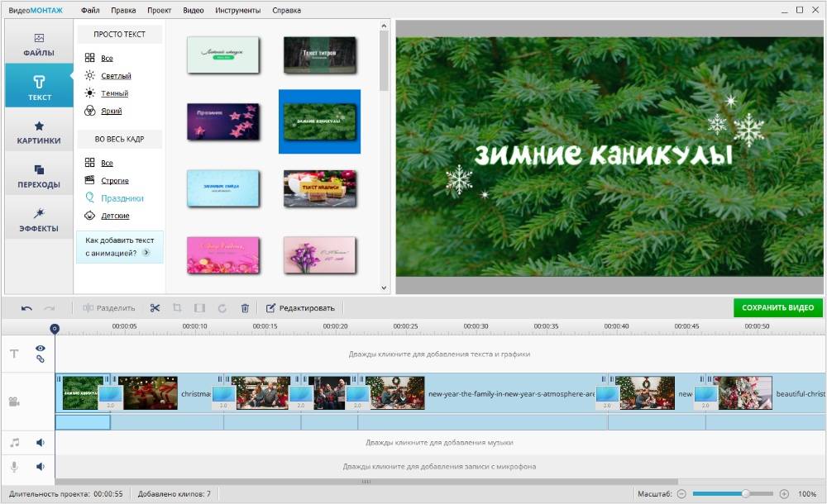Expand the 'Как добавить текст с анимацией?' tip

pos(146,253)
